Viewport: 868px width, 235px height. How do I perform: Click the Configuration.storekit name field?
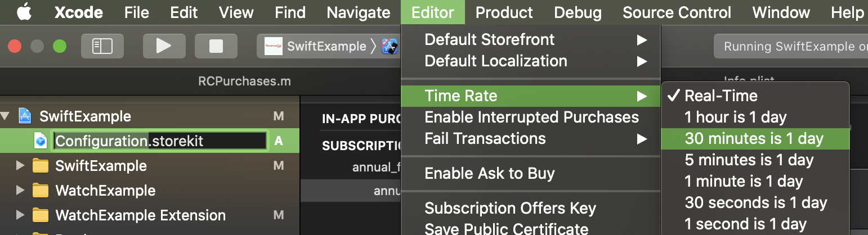point(159,141)
